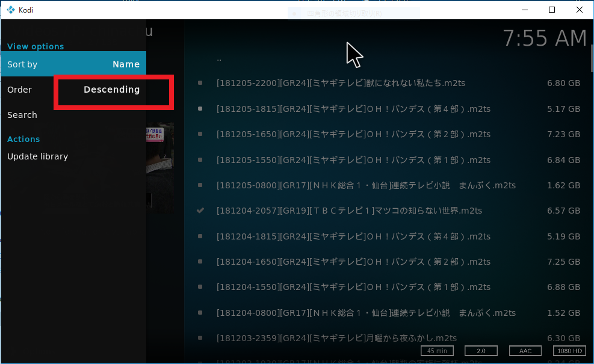The image size is (594, 364).
Task: Expand the View options section
Action: [35, 46]
